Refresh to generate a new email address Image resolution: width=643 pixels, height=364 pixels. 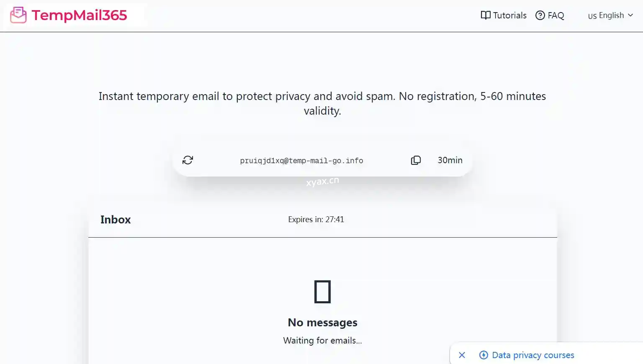tap(188, 160)
